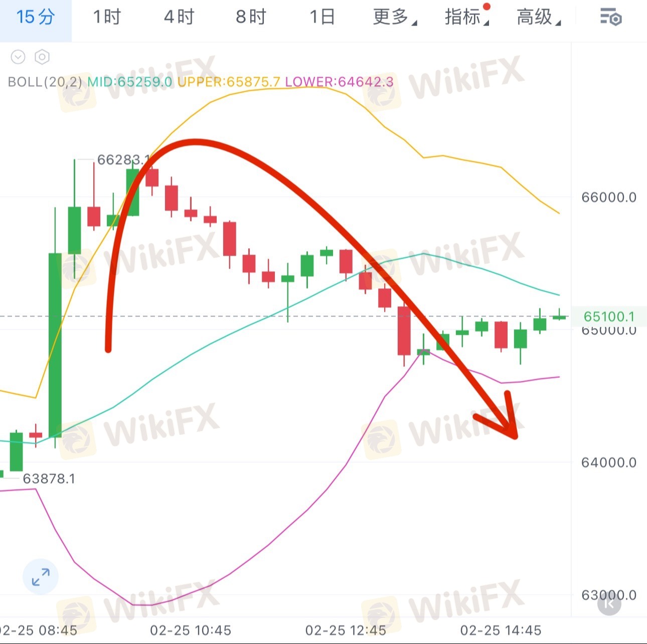Switch to the 1时 timeframe
The width and height of the screenshot is (647, 644).
coord(107,18)
